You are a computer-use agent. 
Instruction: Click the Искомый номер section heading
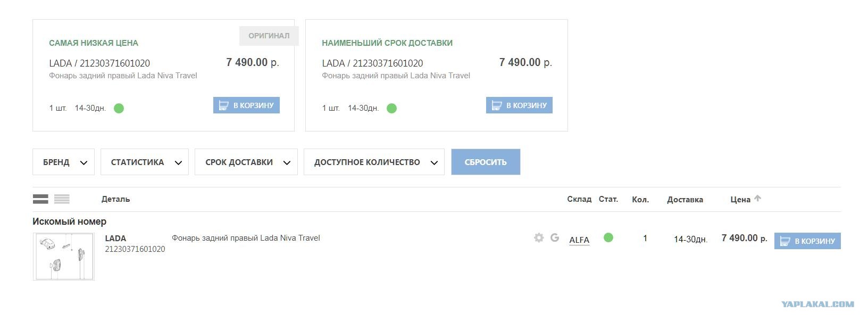[x=69, y=221]
